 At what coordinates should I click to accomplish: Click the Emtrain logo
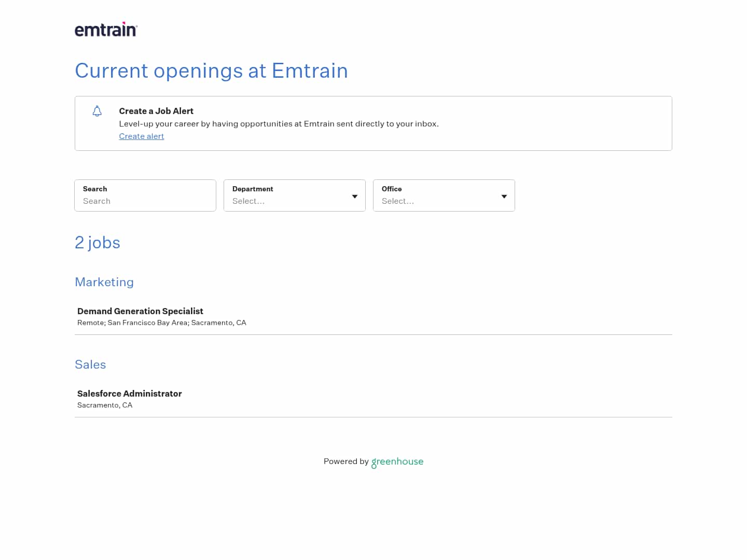tap(106, 29)
